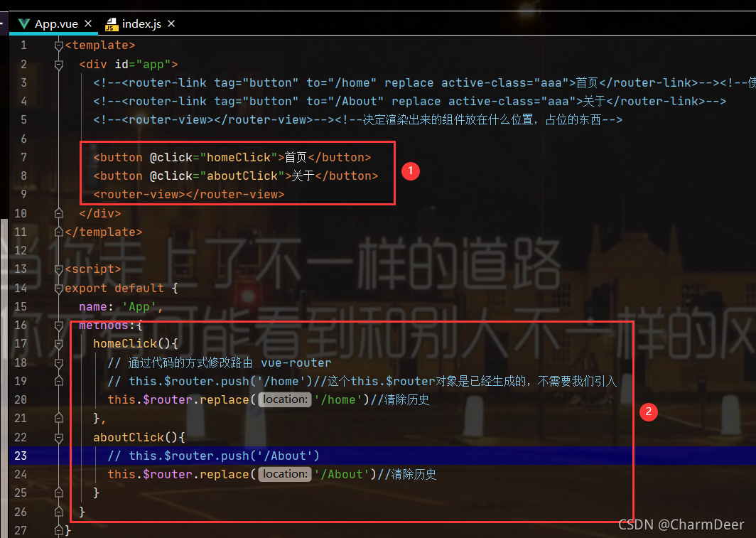Click the 'App' string on line 15
The image size is (756, 538).
tap(139, 306)
